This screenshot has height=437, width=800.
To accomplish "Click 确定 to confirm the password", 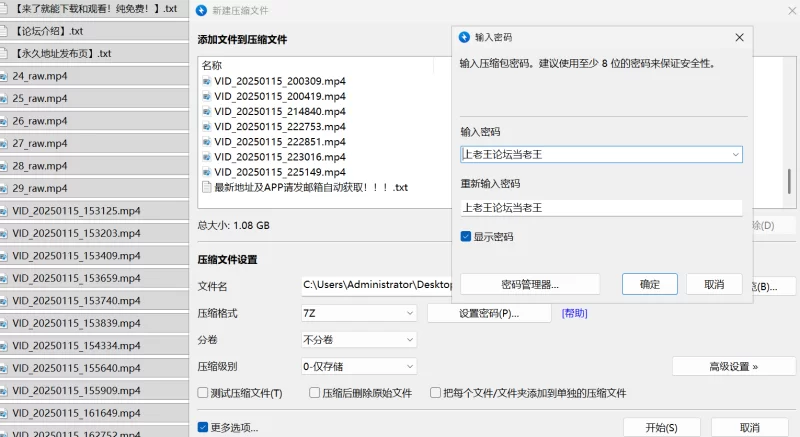I will point(650,284).
